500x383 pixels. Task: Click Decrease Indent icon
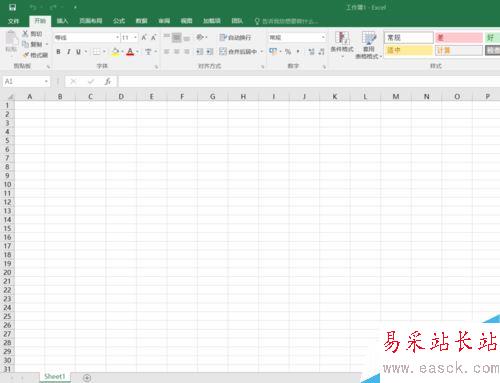pos(199,52)
